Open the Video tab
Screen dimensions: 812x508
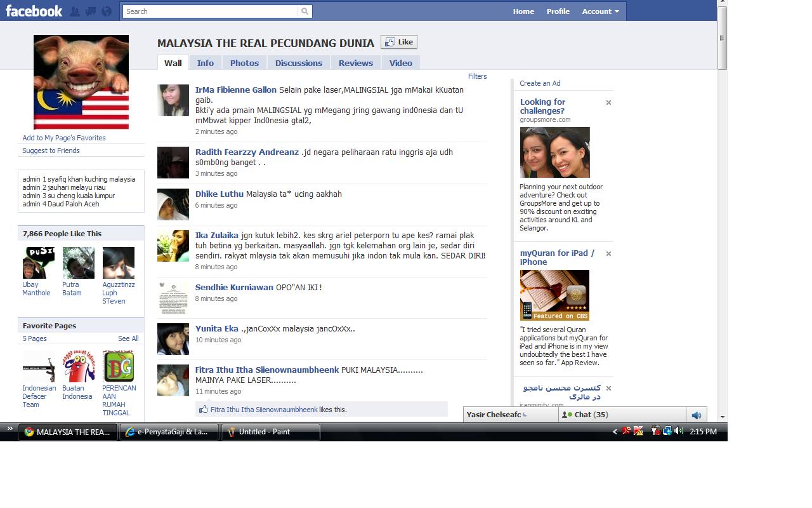point(401,63)
